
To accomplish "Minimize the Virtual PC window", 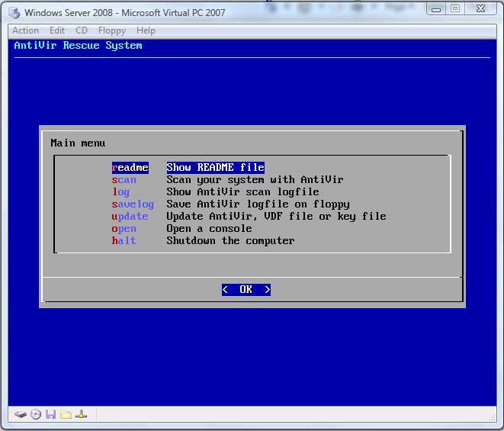I will 436,9.
